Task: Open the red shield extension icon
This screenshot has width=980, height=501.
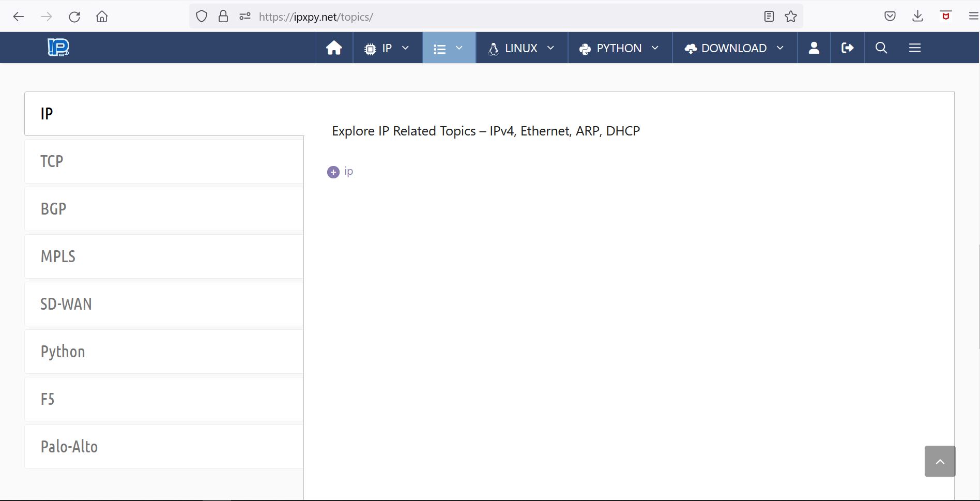Action: pyautogui.click(x=946, y=16)
